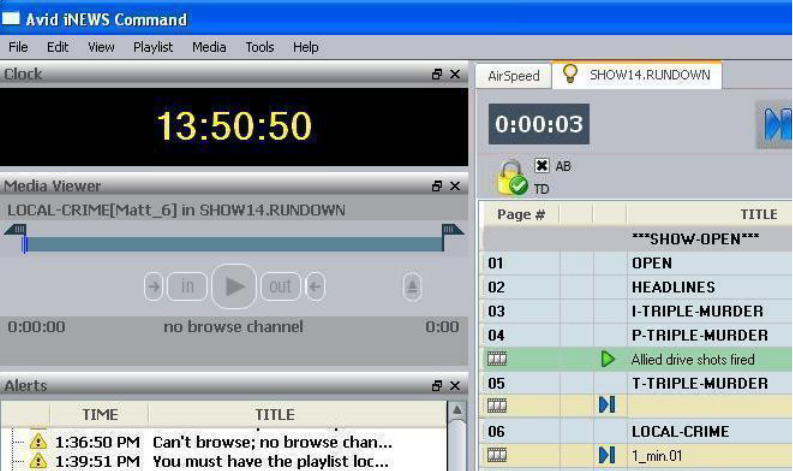This screenshot has height=471, width=793.
Task: Click filmstrip icon below T-TRIPLE-MURDER row
Action: pos(497,405)
